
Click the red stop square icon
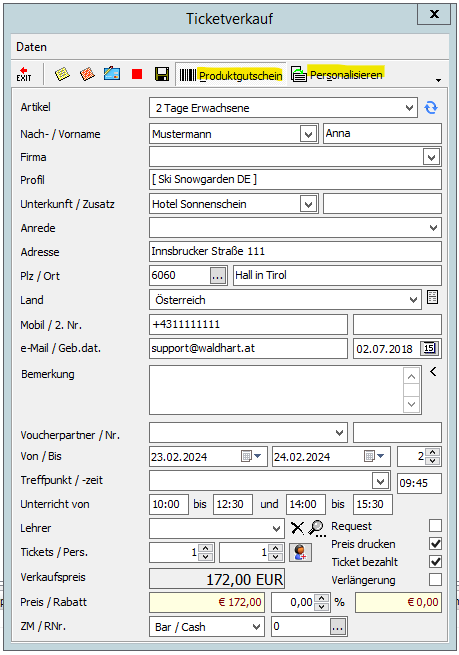point(137,74)
